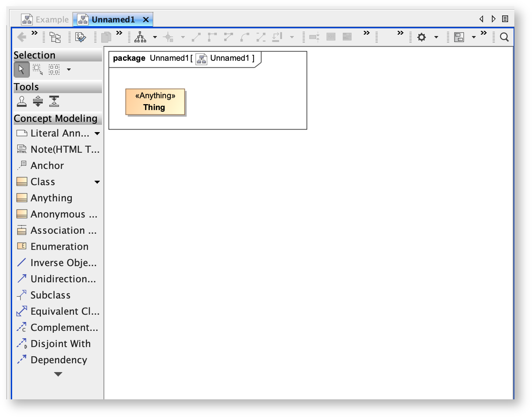Click the back arrow in the diagram toolbar
Viewport: 532px width, 417px height.
point(22,37)
